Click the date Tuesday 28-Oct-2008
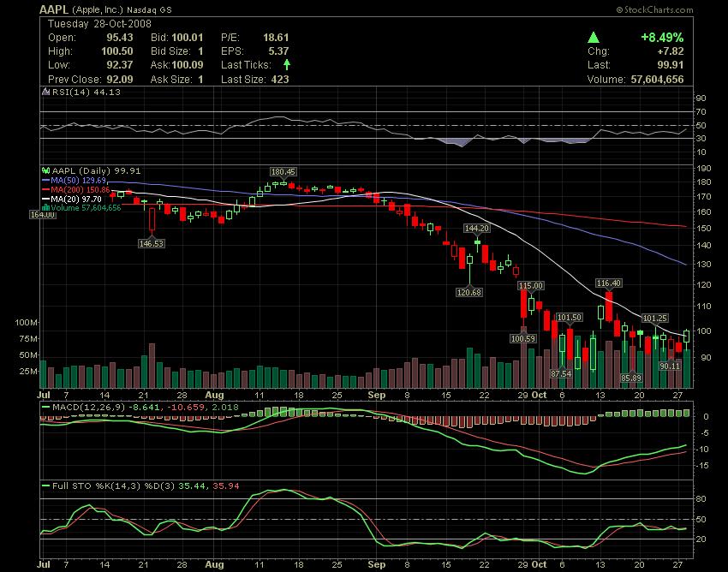728x572 pixels. [x=99, y=24]
